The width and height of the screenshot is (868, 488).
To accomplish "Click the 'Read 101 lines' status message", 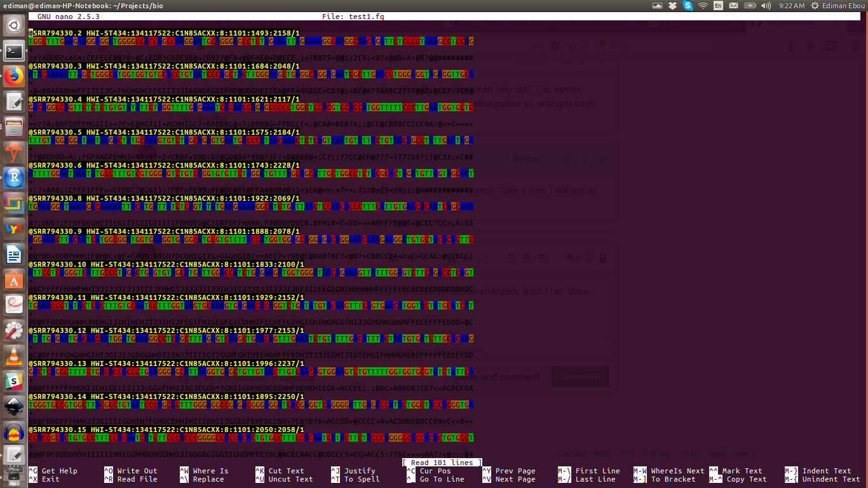I will point(442,463).
